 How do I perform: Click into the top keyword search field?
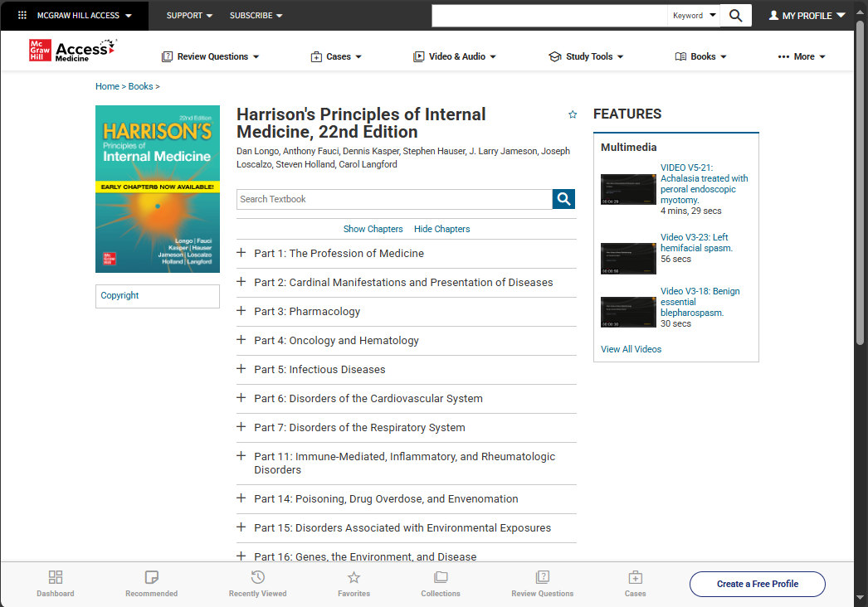pyautogui.click(x=549, y=16)
